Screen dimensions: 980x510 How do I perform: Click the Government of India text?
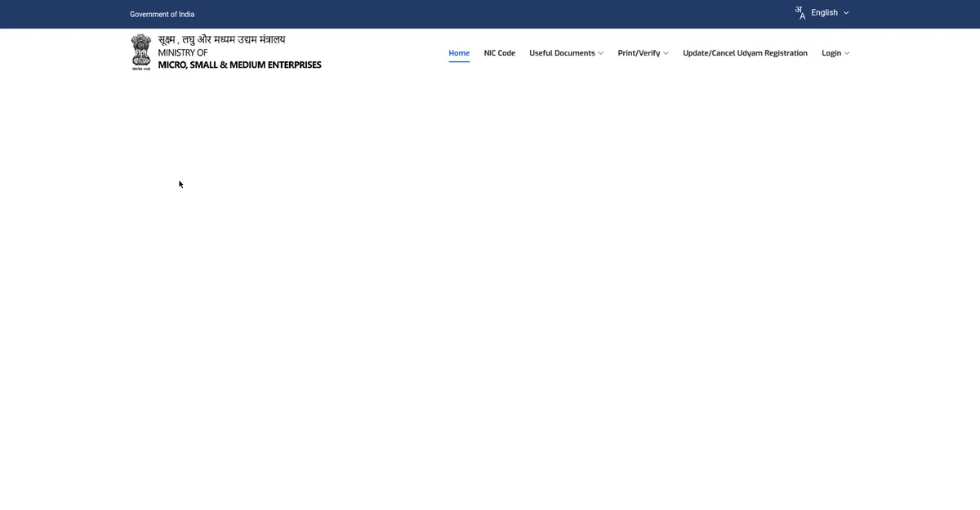[162, 14]
